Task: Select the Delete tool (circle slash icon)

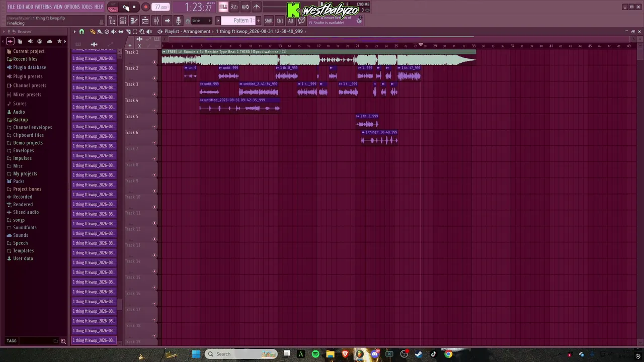Action: coord(107,32)
